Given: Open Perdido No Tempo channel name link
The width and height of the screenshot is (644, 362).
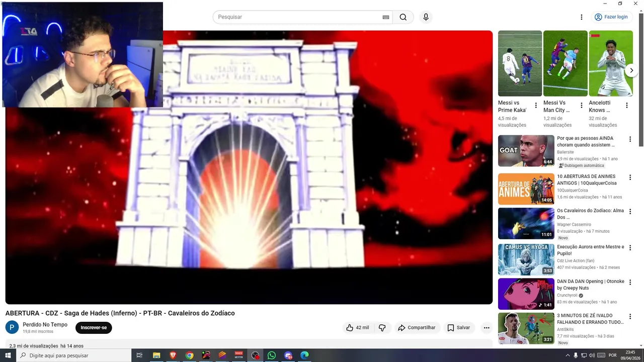Looking at the screenshot, I should coord(45,325).
